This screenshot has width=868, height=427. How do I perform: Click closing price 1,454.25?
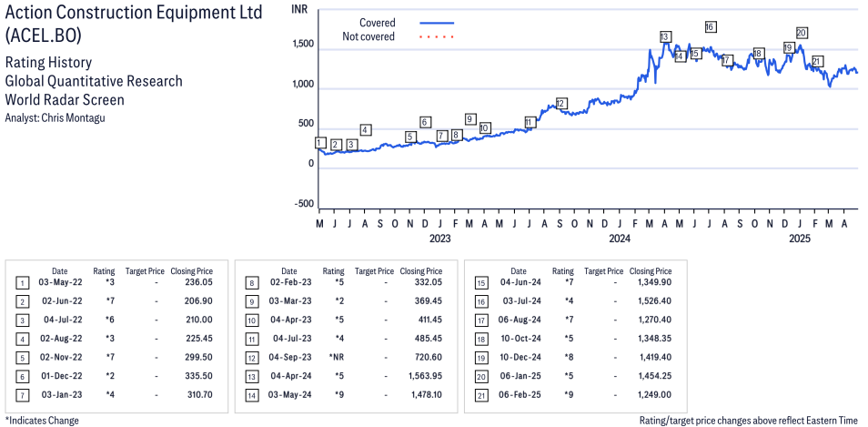click(654, 375)
